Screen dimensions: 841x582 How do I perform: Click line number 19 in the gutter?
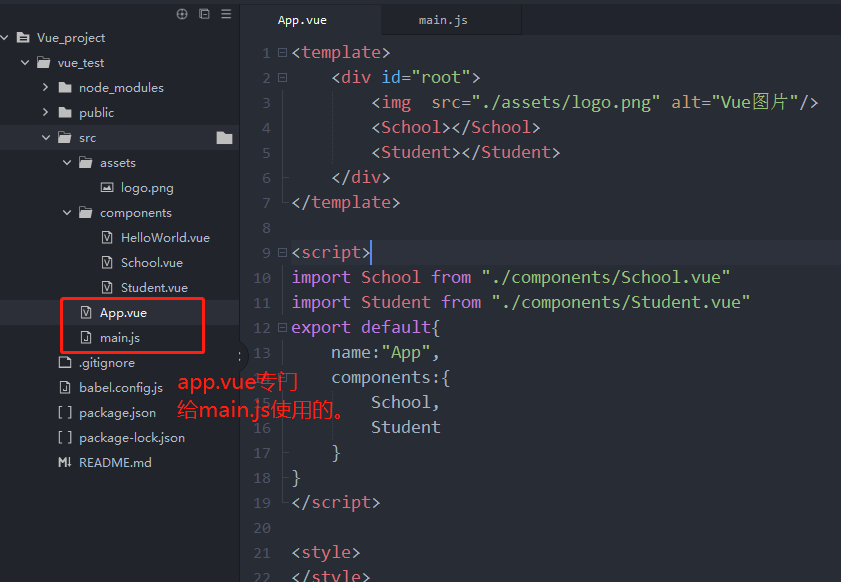tap(262, 503)
